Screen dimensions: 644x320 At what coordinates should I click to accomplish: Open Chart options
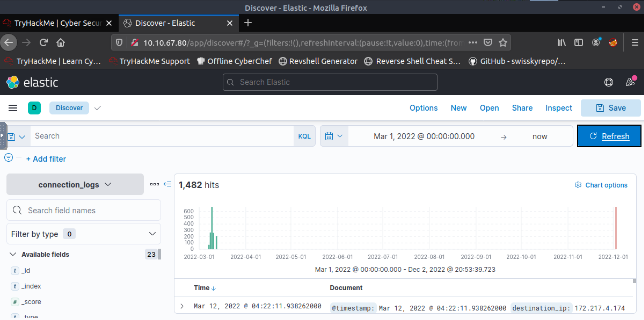click(x=601, y=185)
